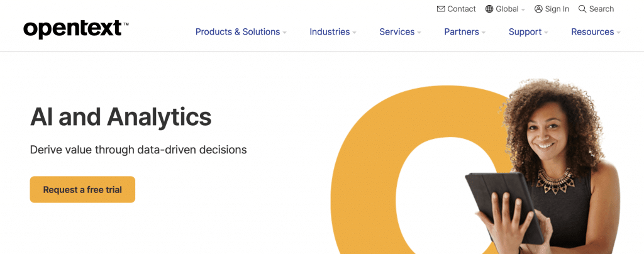Click the envelope Contact icon
This screenshot has width=644, height=254.
(441, 9)
